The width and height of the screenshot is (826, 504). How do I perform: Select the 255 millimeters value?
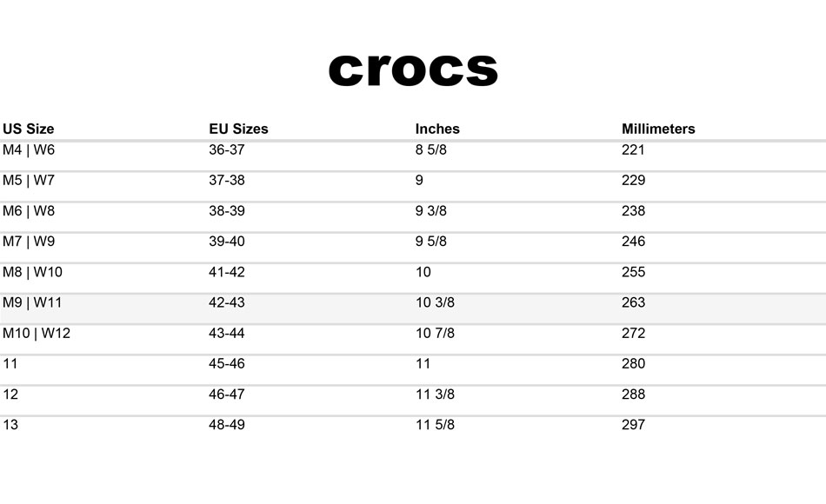click(633, 272)
